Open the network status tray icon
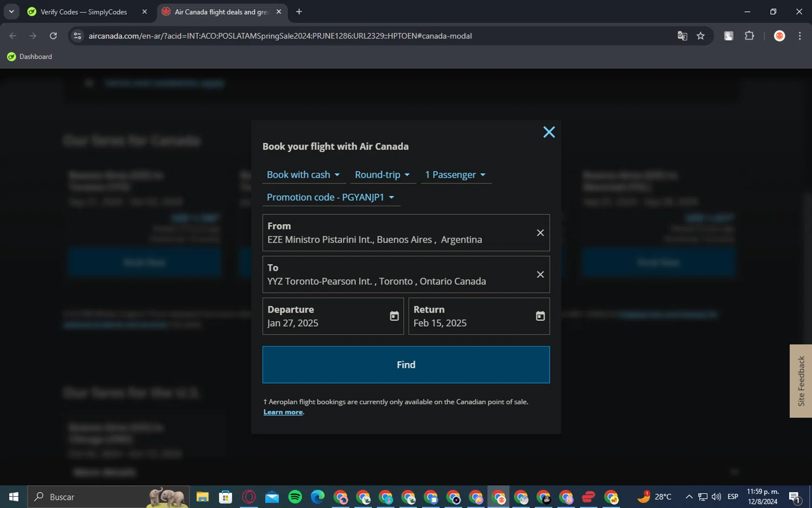The width and height of the screenshot is (812, 508). (x=703, y=497)
